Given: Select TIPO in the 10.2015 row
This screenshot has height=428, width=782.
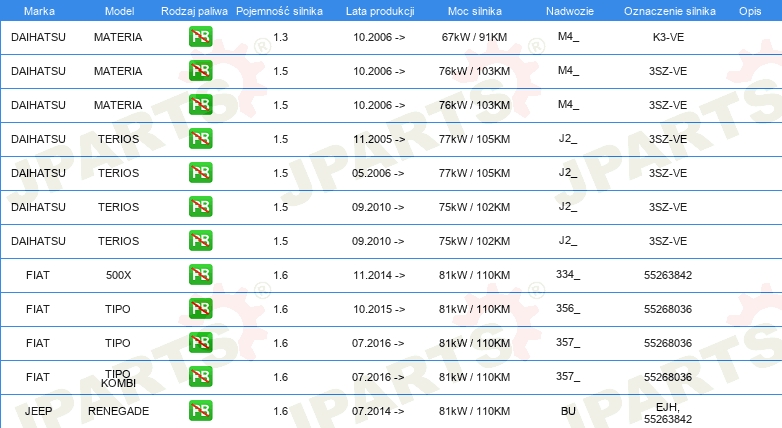Looking at the screenshot, I should (x=118, y=309).
